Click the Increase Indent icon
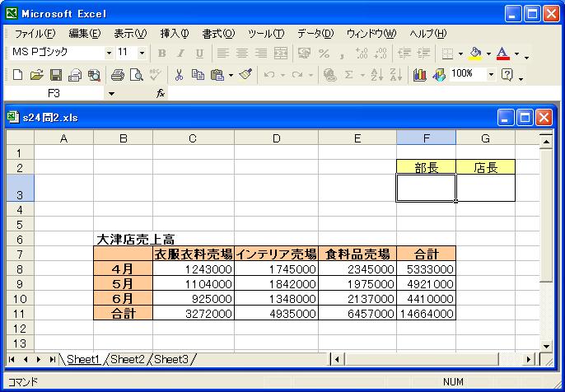Screen dimensions: 565x392 [x=423, y=54]
